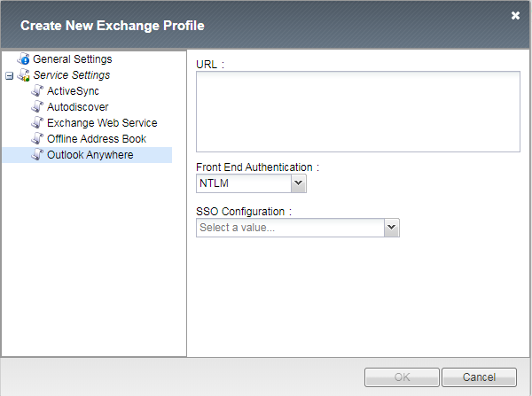Select General Settings in the tree
532x396 pixels.
click(72, 59)
